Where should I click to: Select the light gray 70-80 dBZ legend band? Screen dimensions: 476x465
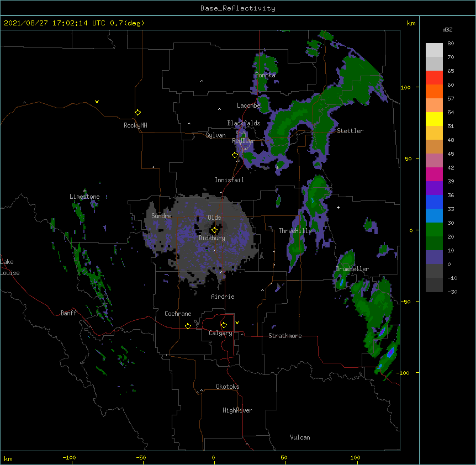coord(434,50)
